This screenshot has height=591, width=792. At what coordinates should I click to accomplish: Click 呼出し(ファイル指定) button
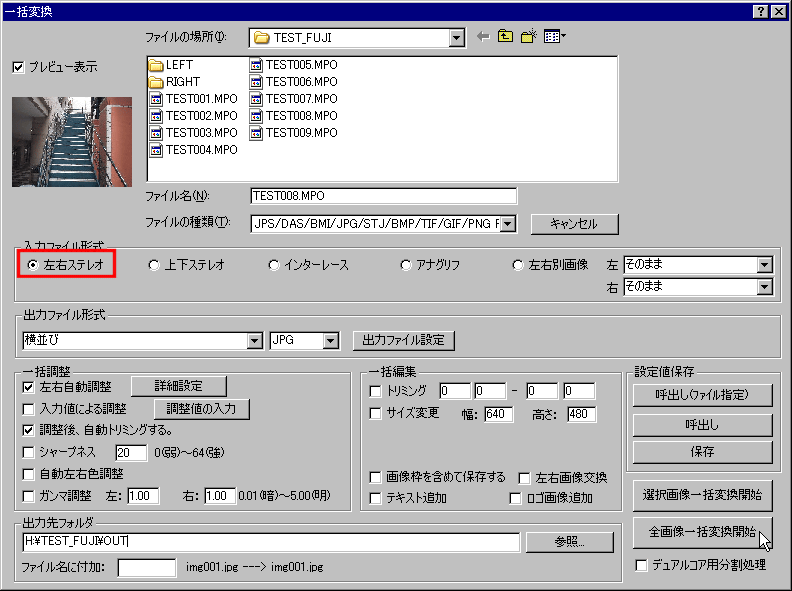(702, 395)
